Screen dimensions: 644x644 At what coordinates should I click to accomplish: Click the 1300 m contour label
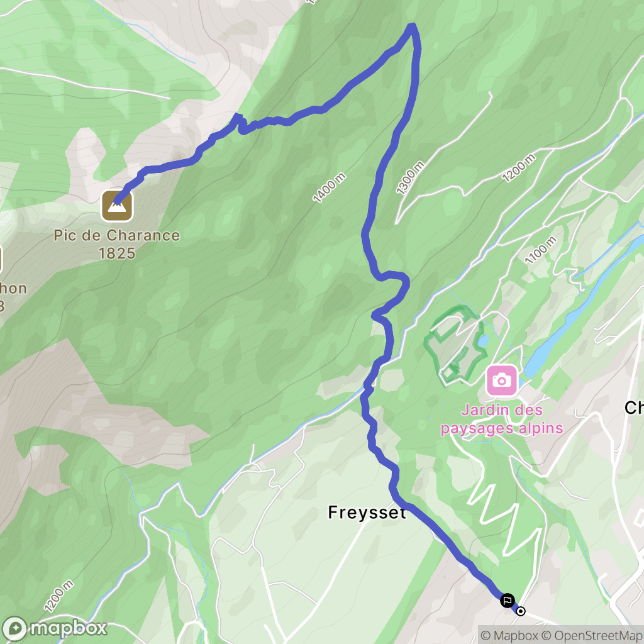pos(410,177)
